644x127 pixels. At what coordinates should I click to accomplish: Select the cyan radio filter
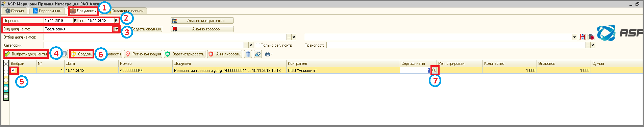6,88
